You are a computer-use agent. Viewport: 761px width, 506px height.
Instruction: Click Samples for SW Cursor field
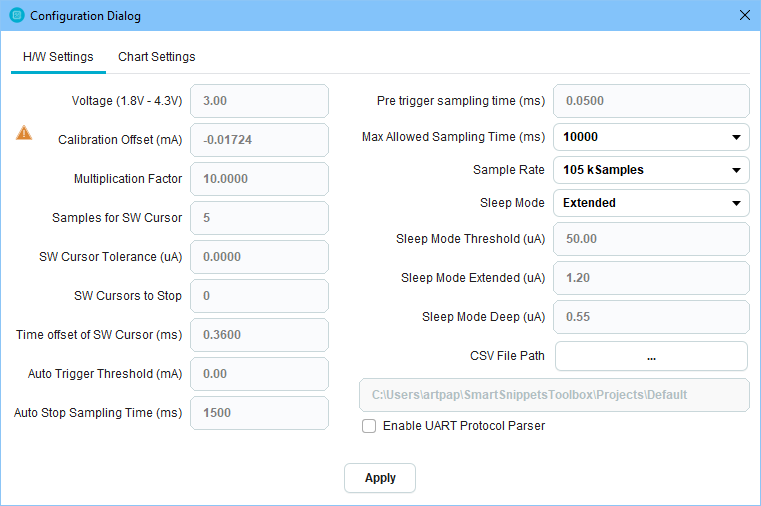coord(259,218)
